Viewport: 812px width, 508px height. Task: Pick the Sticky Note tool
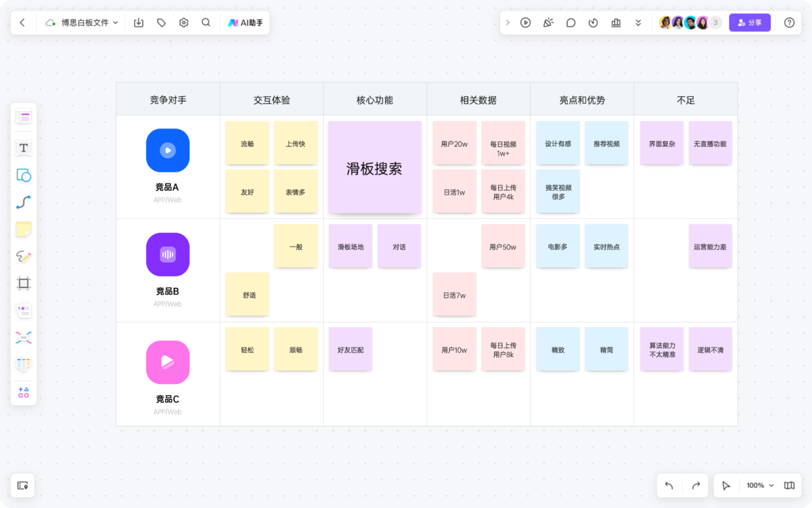point(23,229)
